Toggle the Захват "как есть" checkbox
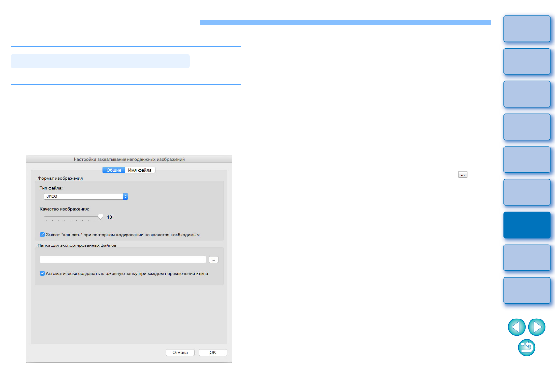 pos(42,235)
